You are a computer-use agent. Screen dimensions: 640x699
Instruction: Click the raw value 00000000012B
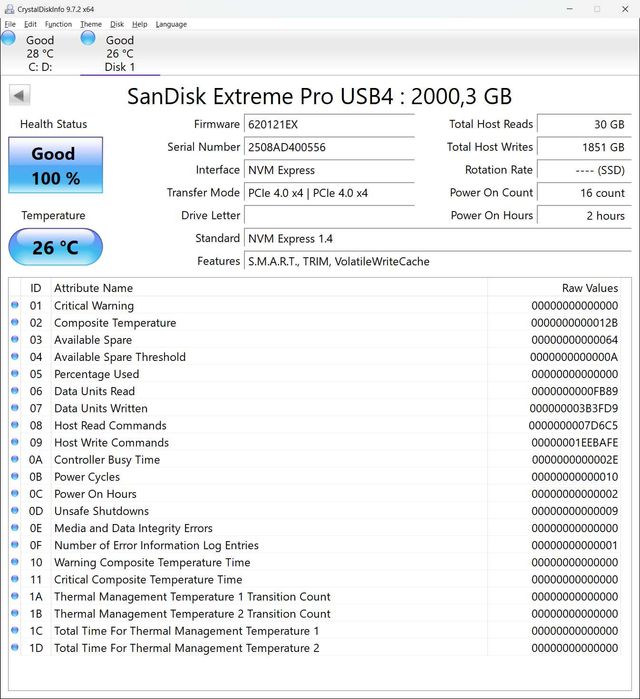pos(574,323)
